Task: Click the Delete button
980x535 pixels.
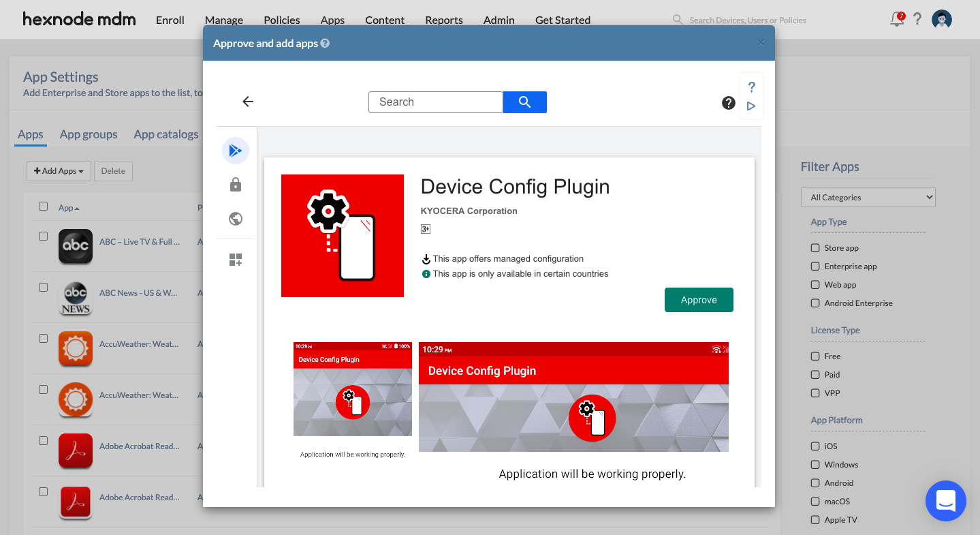Action: (113, 171)
